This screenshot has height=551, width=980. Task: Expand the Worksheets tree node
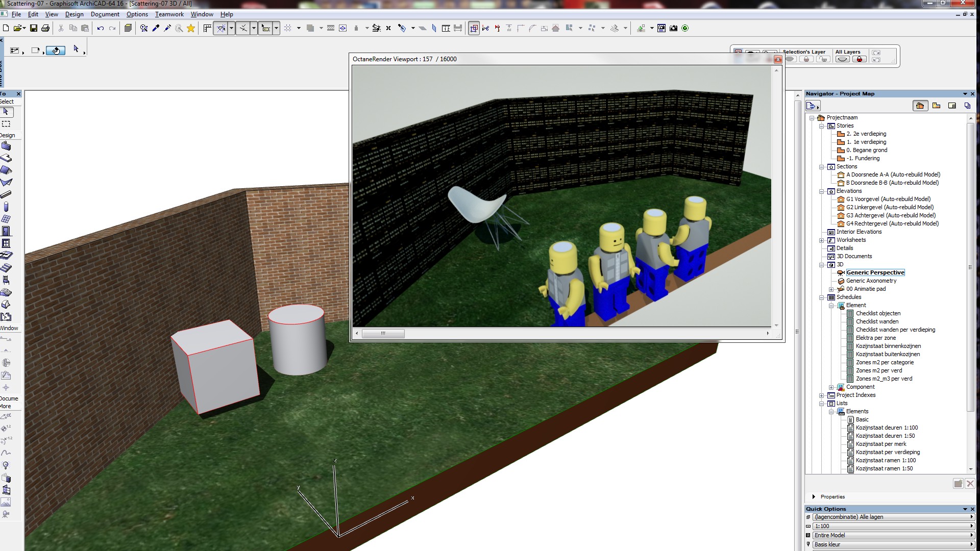click(x=822, y=240)
